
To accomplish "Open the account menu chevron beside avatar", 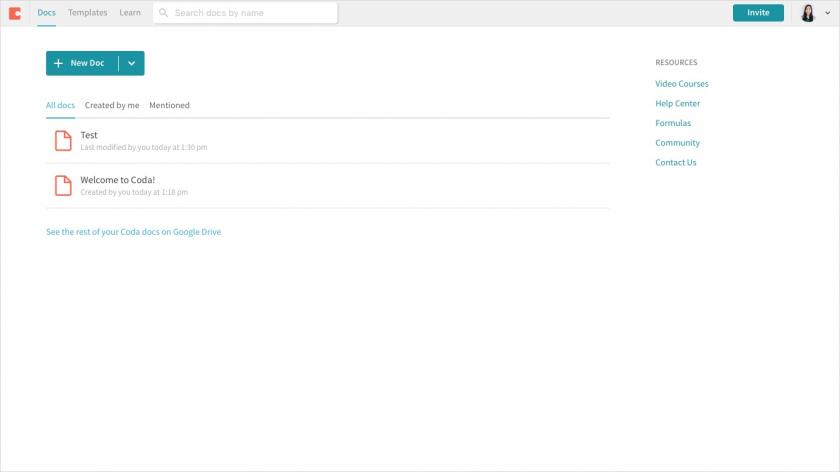I will pos(826,13).
